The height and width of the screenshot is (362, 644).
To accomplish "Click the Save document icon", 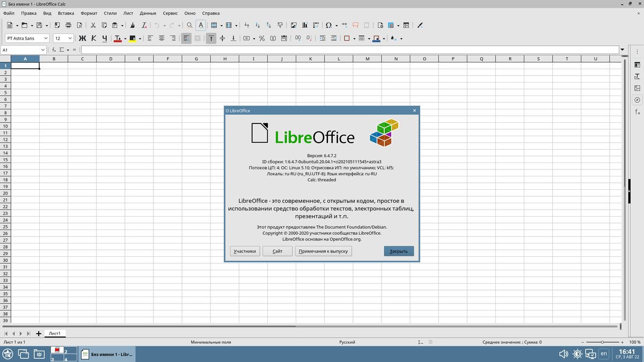I will coord(39,25).
